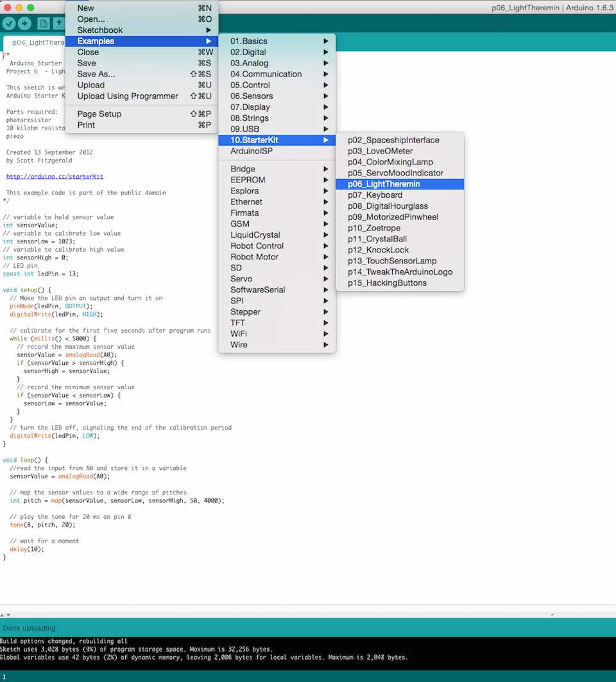Choose Open... in the File menu

point(142,19)
